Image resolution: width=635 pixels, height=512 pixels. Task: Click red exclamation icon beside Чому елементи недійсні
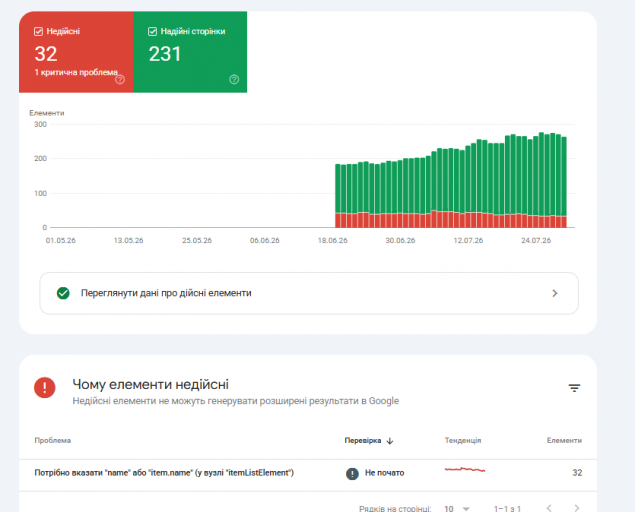pos(45,388)
